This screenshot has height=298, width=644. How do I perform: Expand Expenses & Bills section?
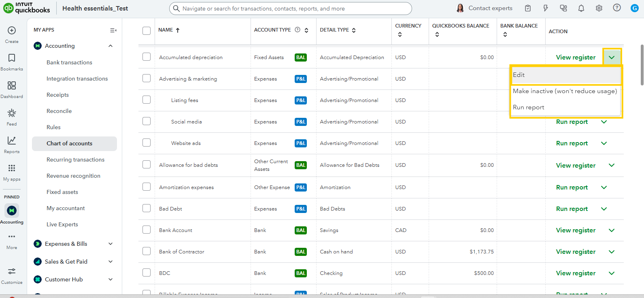111,244
